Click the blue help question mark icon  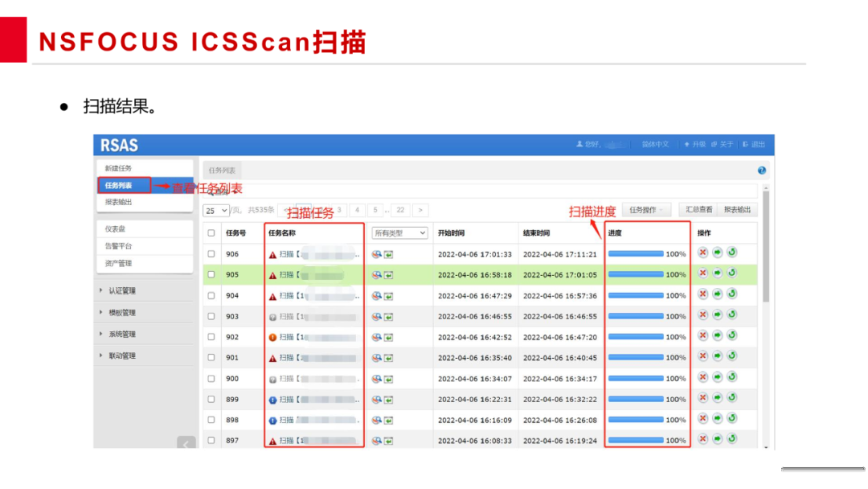(762, 171)
